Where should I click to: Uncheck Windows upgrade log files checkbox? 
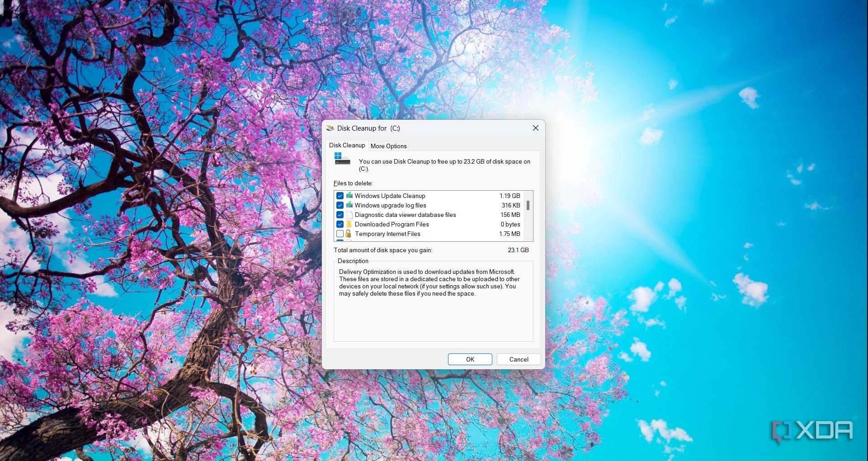tap(340, 205)
